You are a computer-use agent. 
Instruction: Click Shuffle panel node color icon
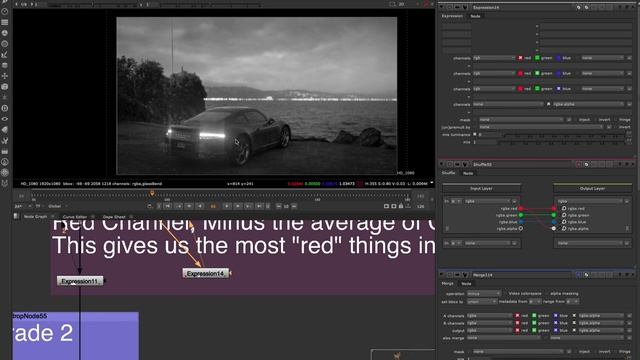click(579, 164)
